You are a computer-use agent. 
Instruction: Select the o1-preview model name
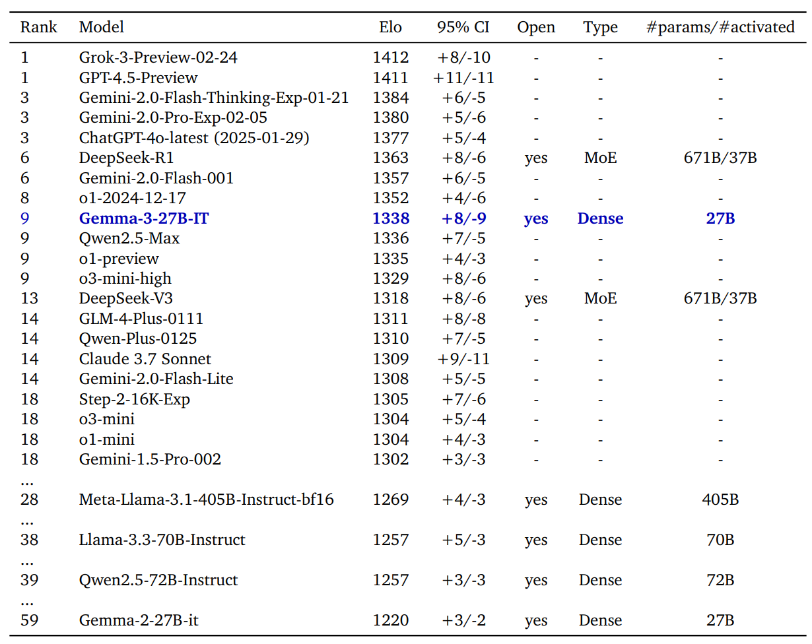click(x=119, y=259)
